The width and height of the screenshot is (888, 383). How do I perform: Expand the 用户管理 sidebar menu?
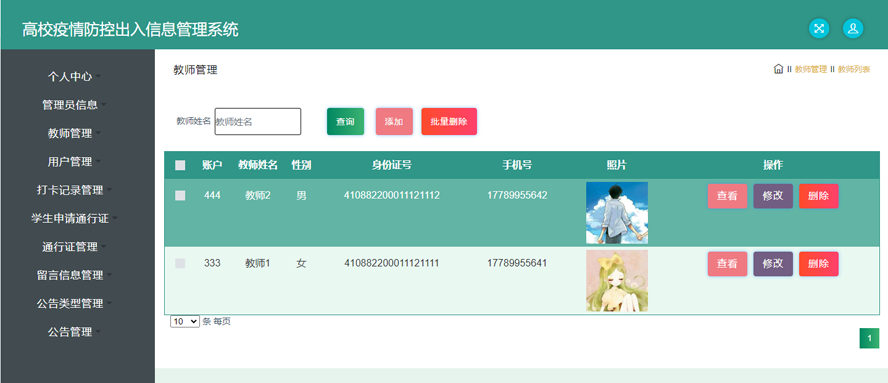[x=74, y=161]
